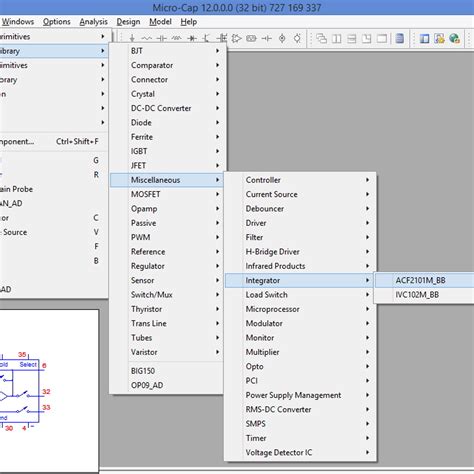474x474 pixels.
Task: Select the Voltage source circle tool
Action: [282, 39]
